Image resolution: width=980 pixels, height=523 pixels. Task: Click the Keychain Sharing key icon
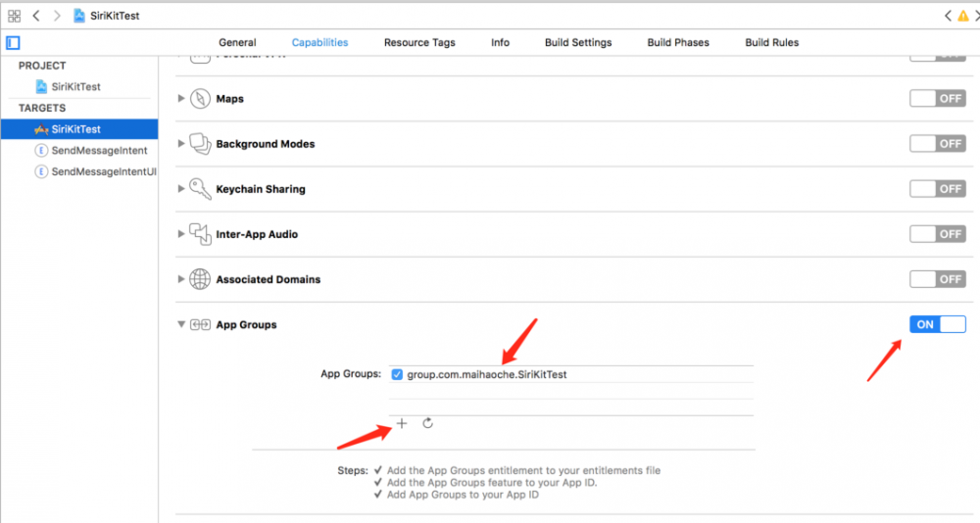(x=200, y=189)
